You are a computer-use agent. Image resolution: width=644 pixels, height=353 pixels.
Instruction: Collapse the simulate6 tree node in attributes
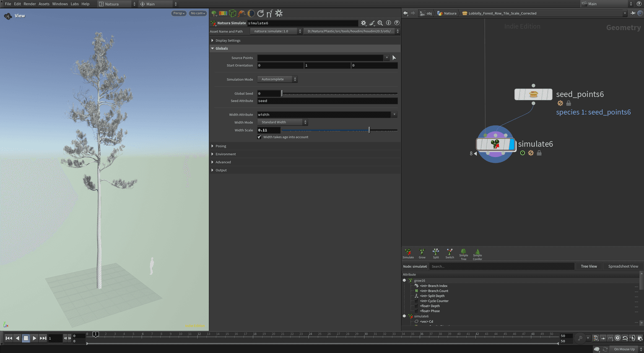point(404,316)
